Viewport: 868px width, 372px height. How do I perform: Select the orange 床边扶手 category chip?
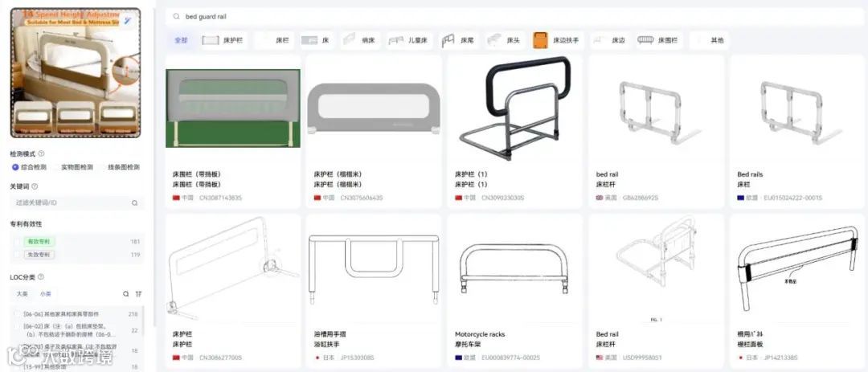pyautogui.click(x=558, y=40)
